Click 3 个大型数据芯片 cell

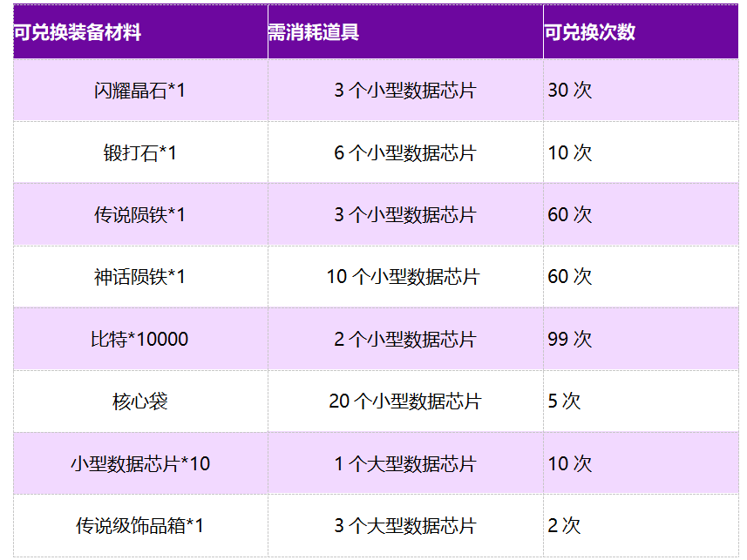tap(405, 526)
